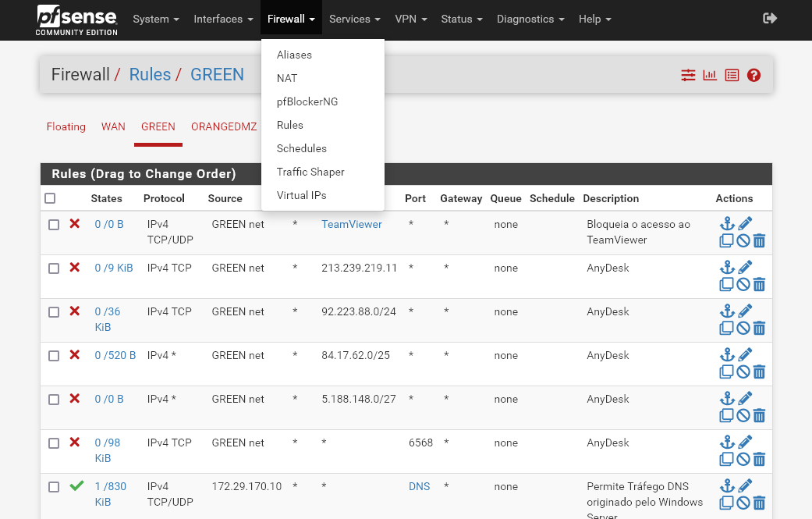Open the rule log view icon
Image resolution: width=812 pixels, height=519 pixels.
[x=732, y=74]
